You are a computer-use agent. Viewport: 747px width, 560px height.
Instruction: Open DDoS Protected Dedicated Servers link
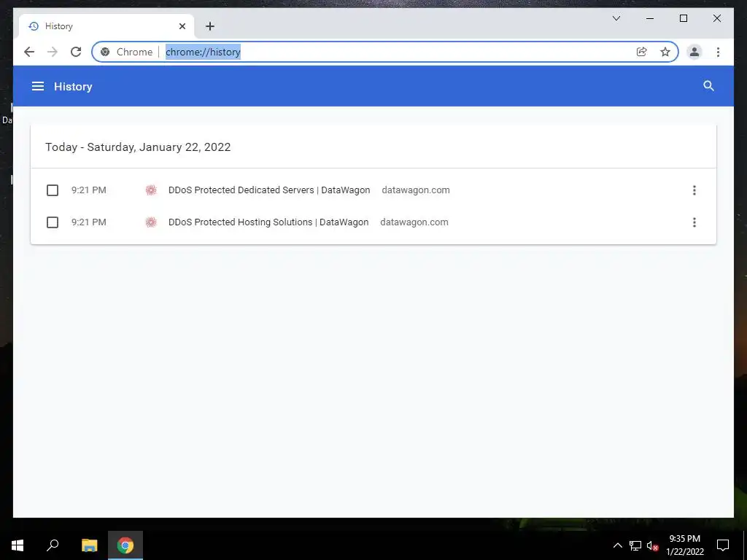269,190
